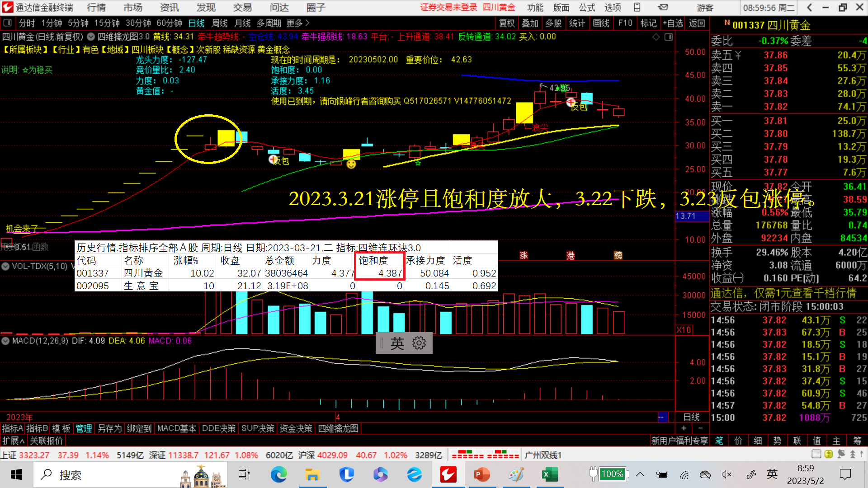This screenshot has height=488, width=868.
Task: Toggle the MACD indicator round button
Action: [x=5, y=341]
